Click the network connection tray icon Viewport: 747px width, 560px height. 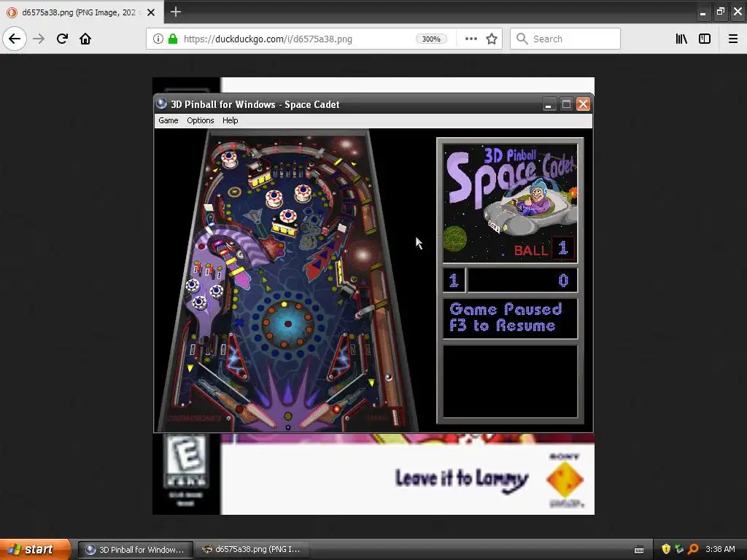click(679, 549)
